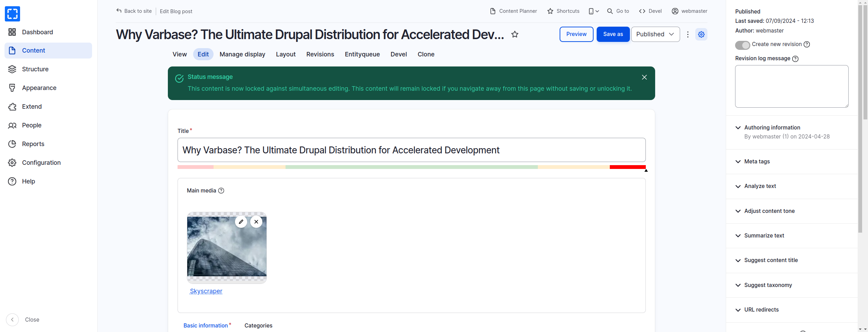Switch to the Revisions tab

pos(320,54)
